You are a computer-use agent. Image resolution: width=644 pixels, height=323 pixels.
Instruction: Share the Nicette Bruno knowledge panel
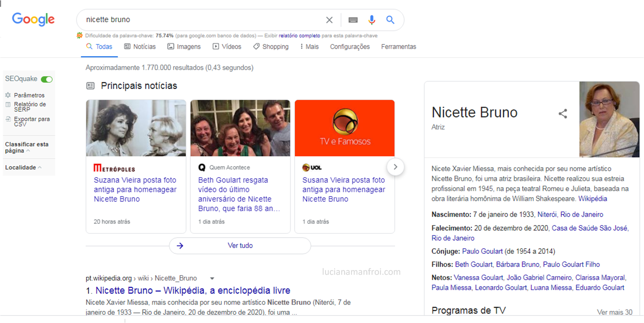[563, 114]
